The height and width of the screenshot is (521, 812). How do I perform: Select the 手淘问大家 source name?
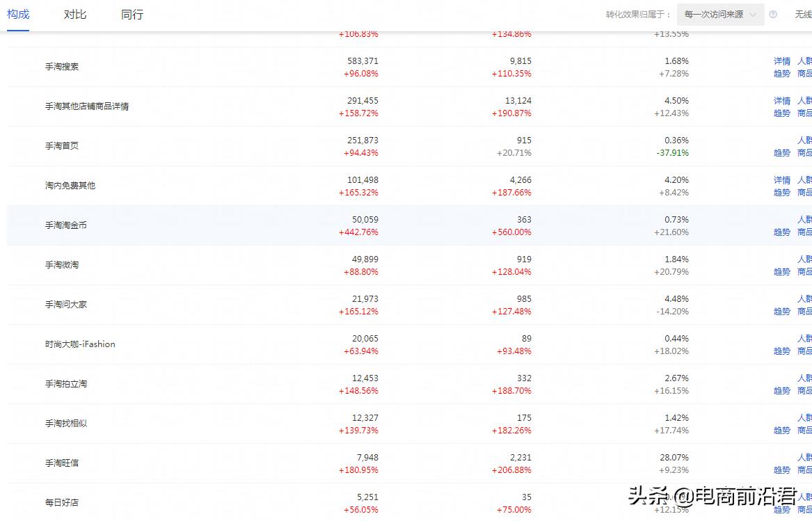coord(66,304)
